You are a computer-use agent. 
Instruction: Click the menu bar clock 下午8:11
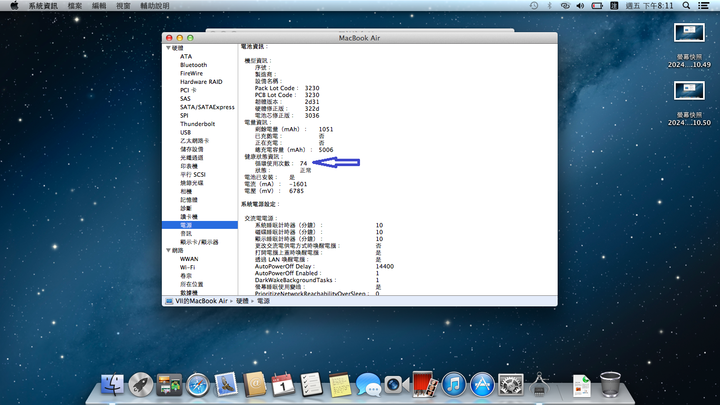pos(649,6)
